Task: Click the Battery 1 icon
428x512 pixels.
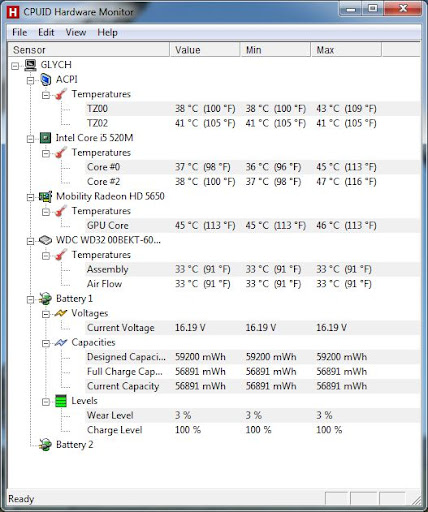Action: click(x=45, y=299)
